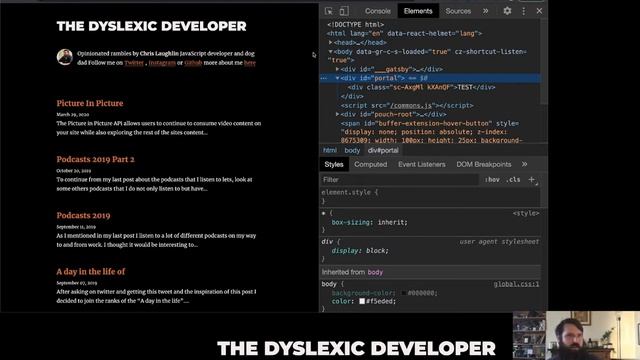
Task: Open the <style> source link
Action: click(x=526, y=213)
